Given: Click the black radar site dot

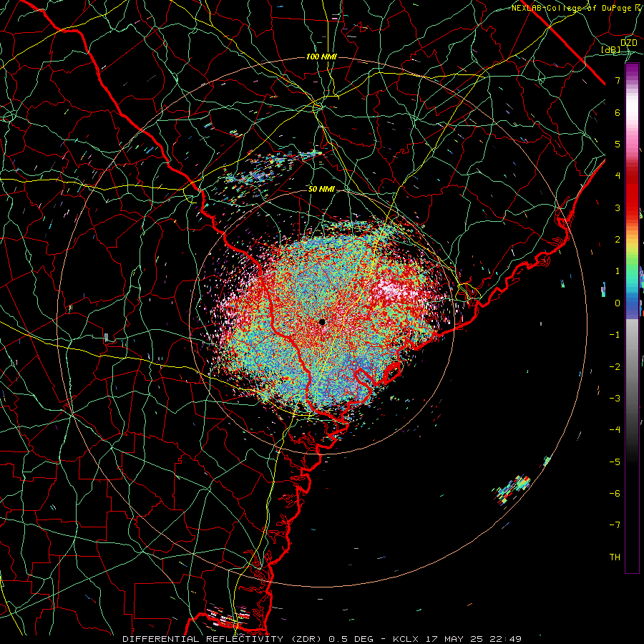Looking at the screenshot, I should (322, 322).
